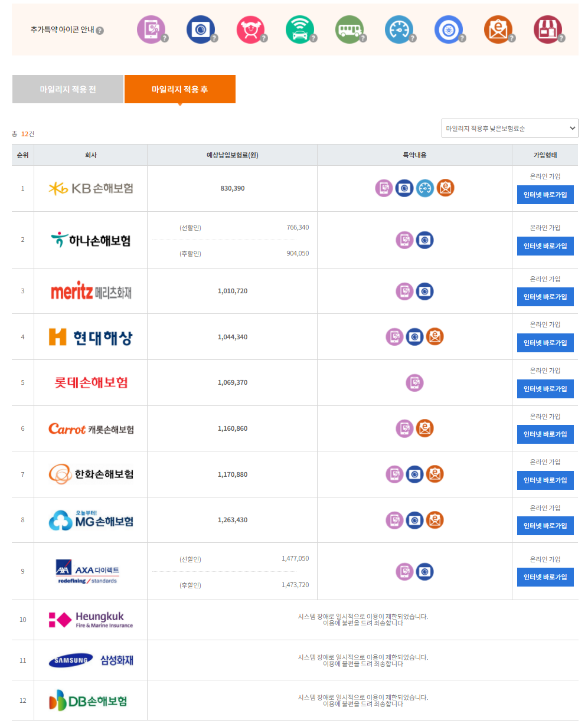Open the blue blackbox camera icon in the legend
Image resolution: width=588 pixels, height=727 pixels.
click(x=201, y=29)
